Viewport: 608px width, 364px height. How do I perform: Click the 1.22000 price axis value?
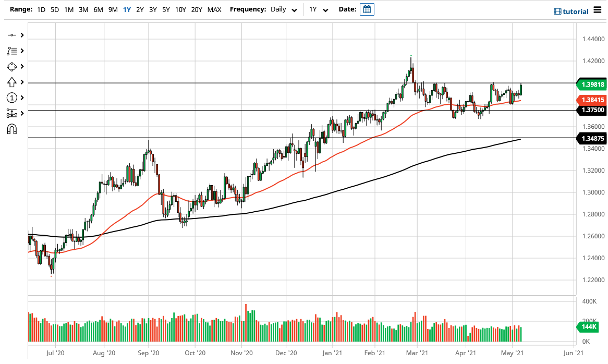tap(593, 280)
